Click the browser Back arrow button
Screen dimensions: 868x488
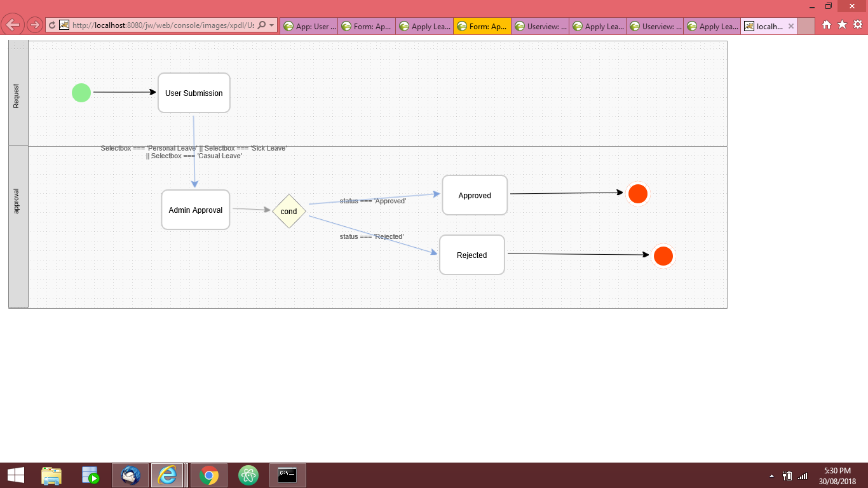[x=13, y=25]
